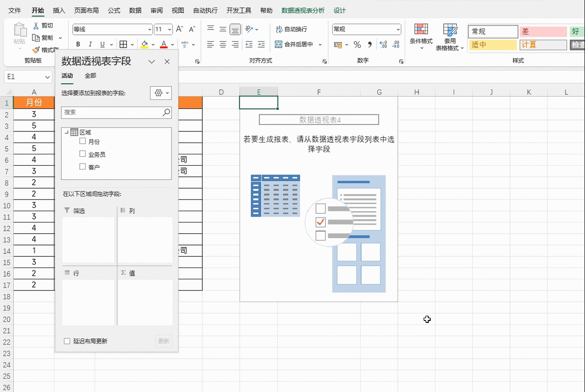Image resolution: width=585 pixels, height=392 pixels.
Task: Decrease decimal places
Action: click(395, 45)
